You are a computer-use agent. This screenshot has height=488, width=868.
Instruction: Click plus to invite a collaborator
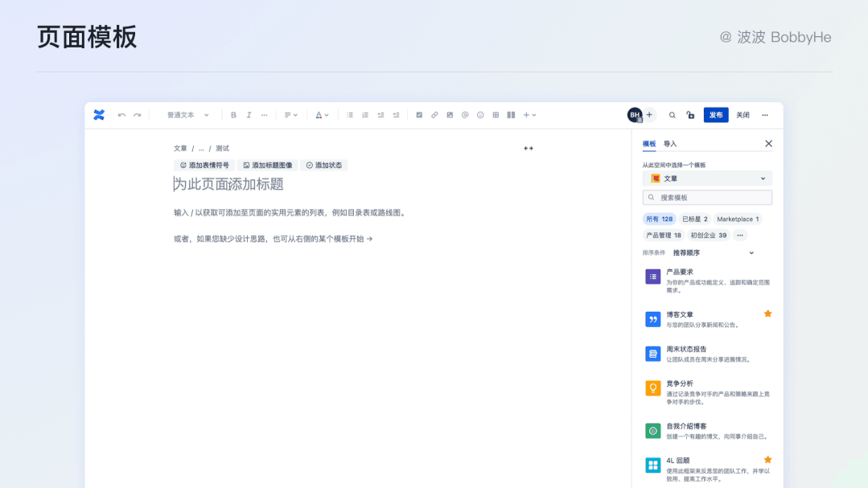tap(650, 115)
